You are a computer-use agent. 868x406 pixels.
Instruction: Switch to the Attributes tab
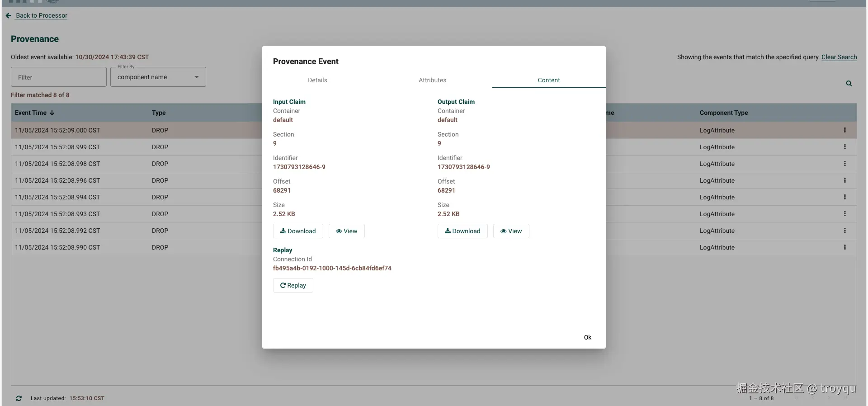(432, 80)
